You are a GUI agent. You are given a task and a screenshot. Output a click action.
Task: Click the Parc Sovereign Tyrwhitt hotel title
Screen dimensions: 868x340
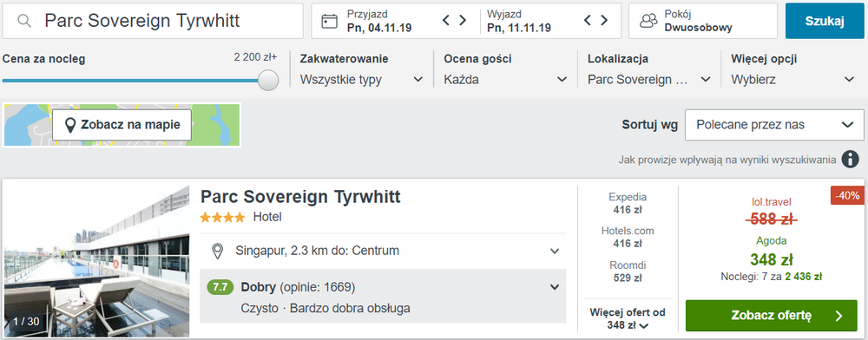tap(300, 197)
